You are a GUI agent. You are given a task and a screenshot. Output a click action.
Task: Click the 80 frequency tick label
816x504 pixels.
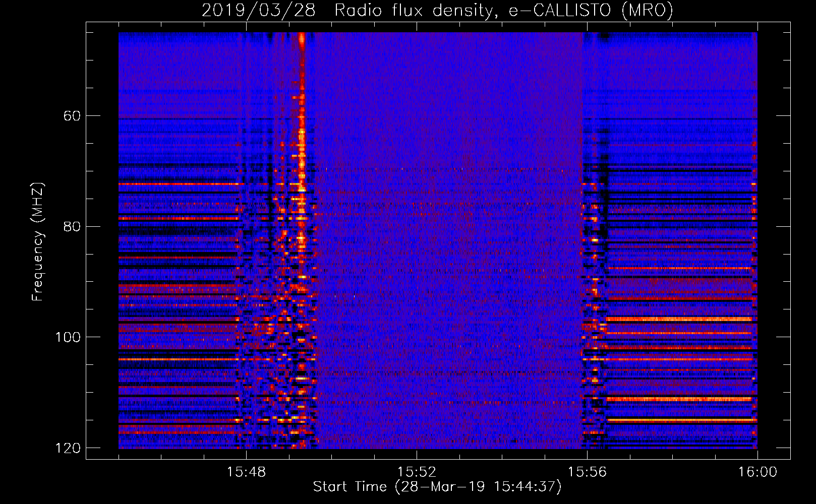click(72, 226)
